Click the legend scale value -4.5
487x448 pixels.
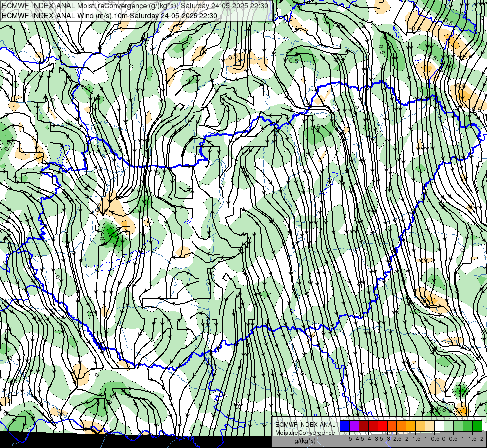pos(358,439)
